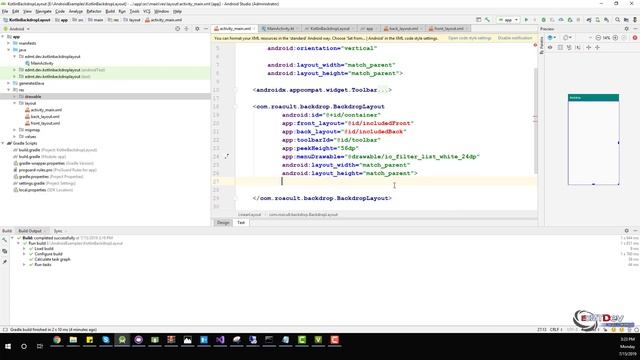
Task: Click the Project Structure folder icon
Action: click(626, 20)
